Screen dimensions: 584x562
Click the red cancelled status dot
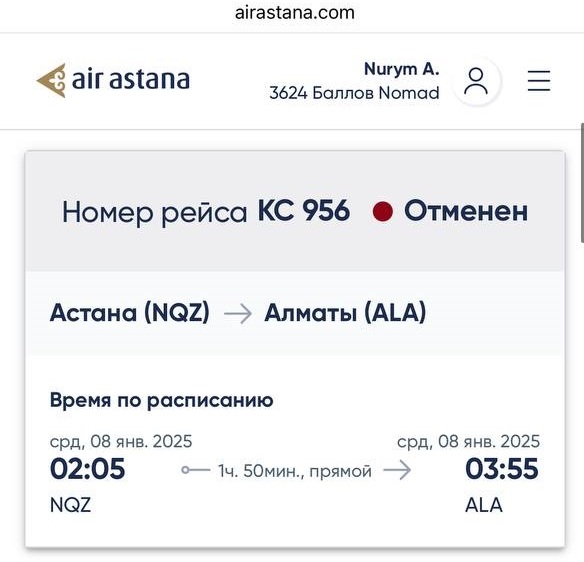[x=383, y=212]
